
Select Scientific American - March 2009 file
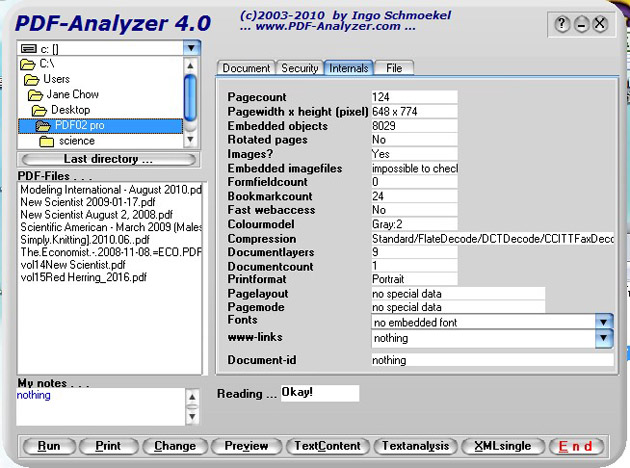click(x=111, y=227)
